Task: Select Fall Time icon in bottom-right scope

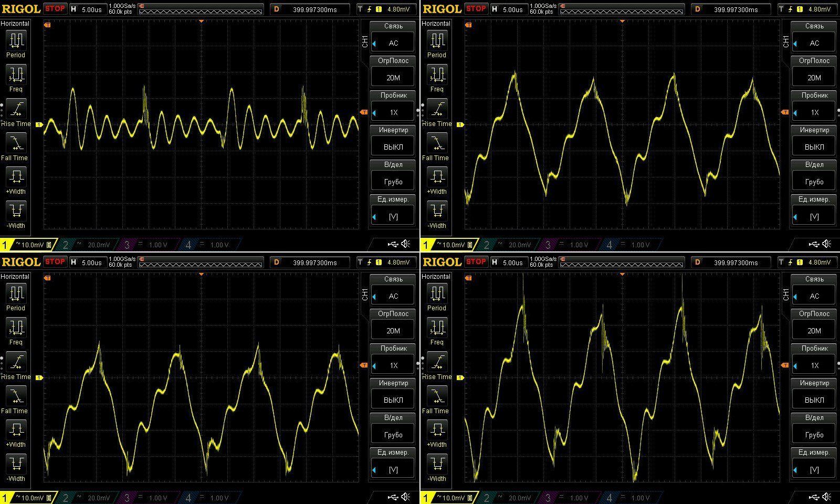Action: point(437,396)
